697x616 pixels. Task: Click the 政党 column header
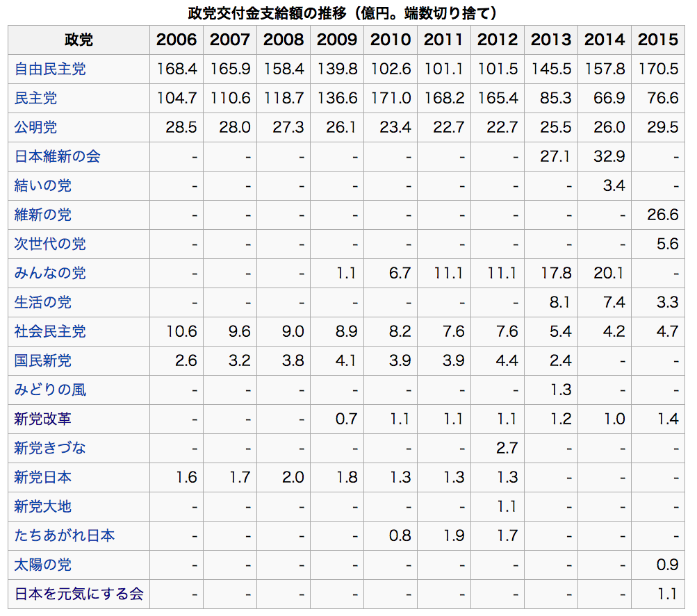tap(79, 40)
